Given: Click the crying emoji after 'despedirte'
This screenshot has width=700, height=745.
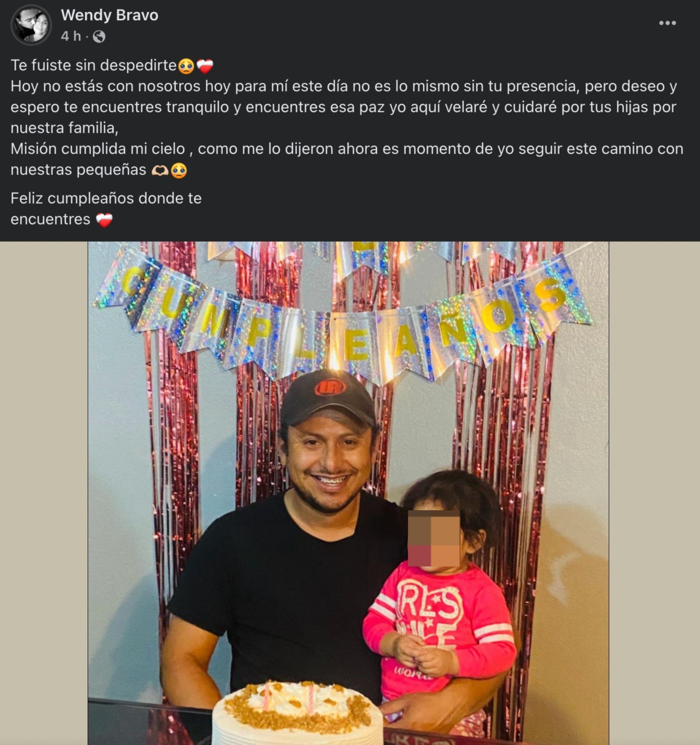Looking at the screenshot, I should 186,66.
